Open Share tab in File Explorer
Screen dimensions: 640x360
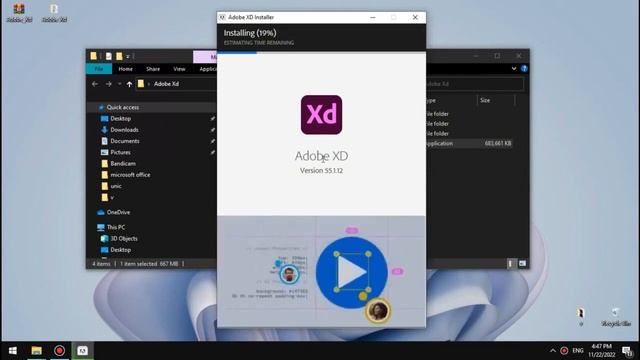pos(153,69)
